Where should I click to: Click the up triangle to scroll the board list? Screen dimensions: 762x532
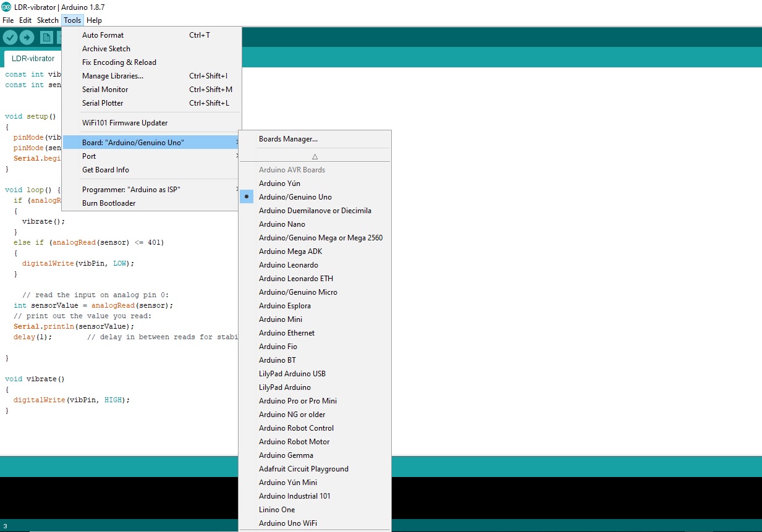[x=315, y=157]
